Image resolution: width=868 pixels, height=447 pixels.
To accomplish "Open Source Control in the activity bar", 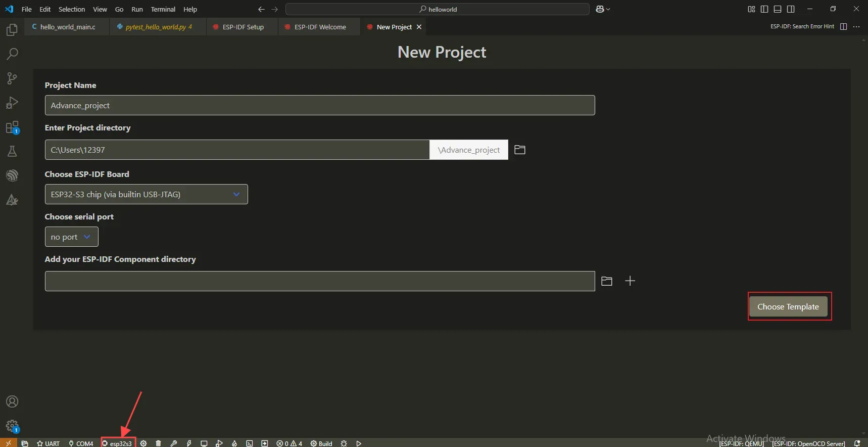I will pyautogui.click(x=12, y=78).
